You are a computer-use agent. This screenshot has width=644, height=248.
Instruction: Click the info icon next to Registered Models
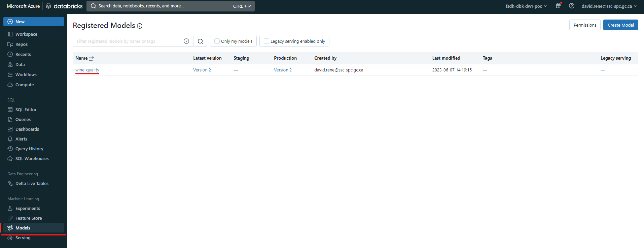pos(140,26)
